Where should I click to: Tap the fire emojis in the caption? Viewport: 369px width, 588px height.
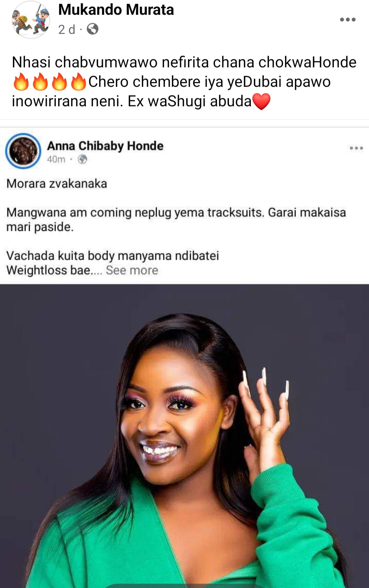click(50, 82)
